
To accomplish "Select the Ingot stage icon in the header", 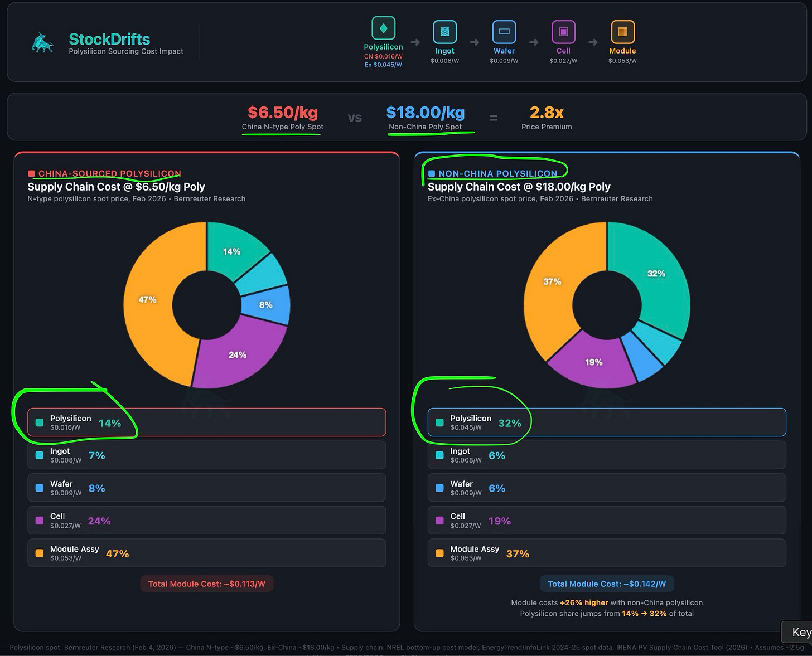I will tap(444, 32).
